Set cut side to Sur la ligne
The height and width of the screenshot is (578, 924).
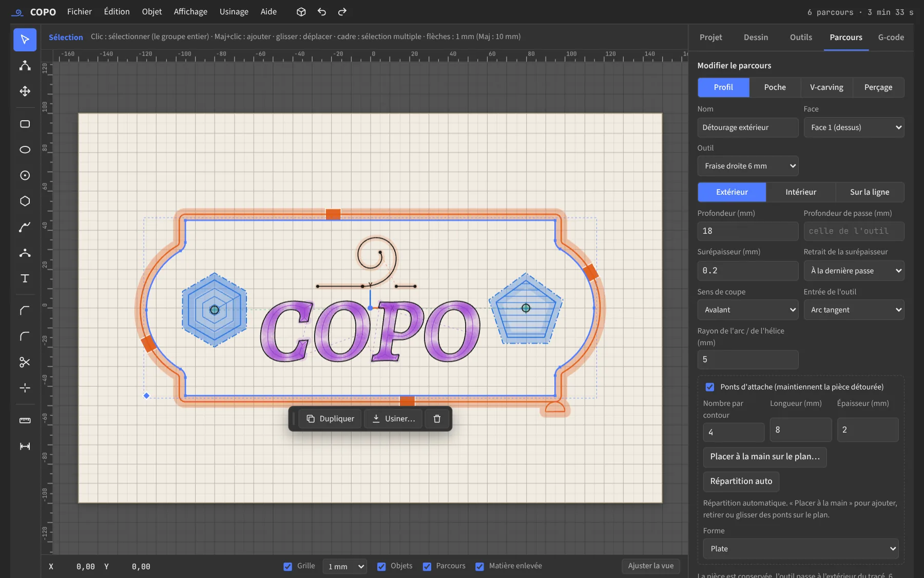(x=870, y=192)
